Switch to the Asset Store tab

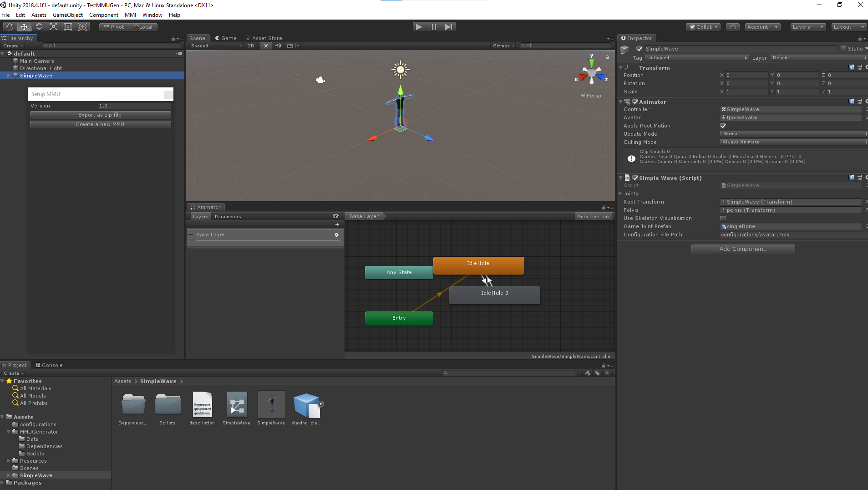(264, 38)
